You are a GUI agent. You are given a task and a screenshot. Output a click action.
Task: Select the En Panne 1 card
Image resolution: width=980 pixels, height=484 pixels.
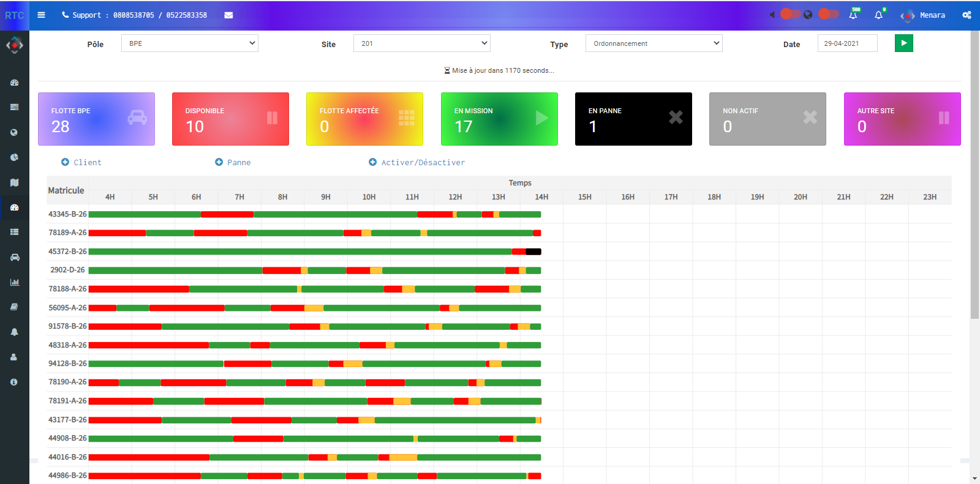click(x=633, y=119)
